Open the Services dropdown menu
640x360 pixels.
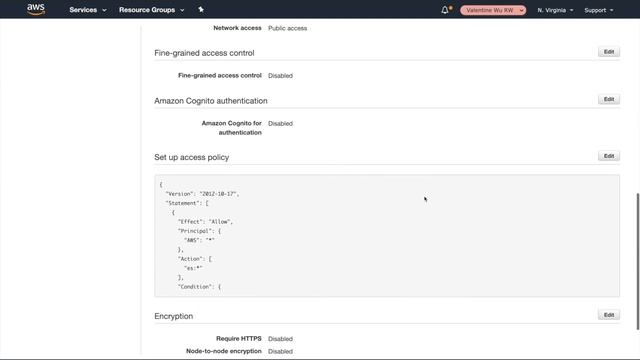(x=87, y=10)
